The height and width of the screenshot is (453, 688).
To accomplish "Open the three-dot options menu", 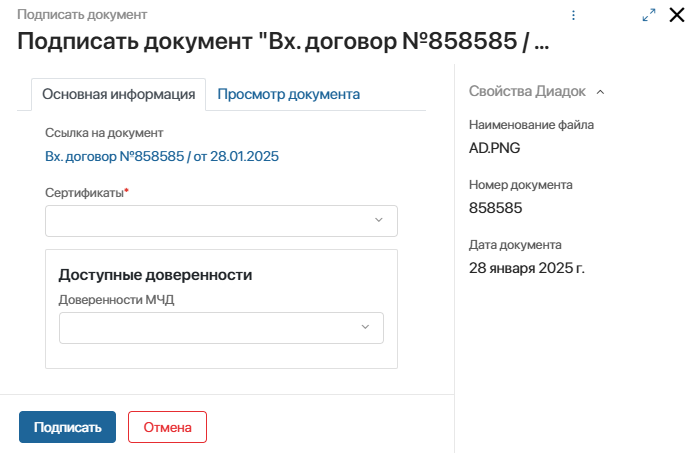I will coord(573,15).
